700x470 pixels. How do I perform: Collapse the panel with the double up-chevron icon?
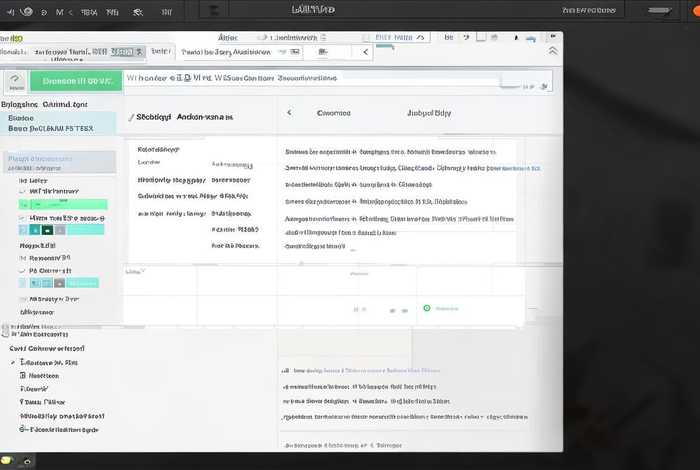[x=553, y=51]
